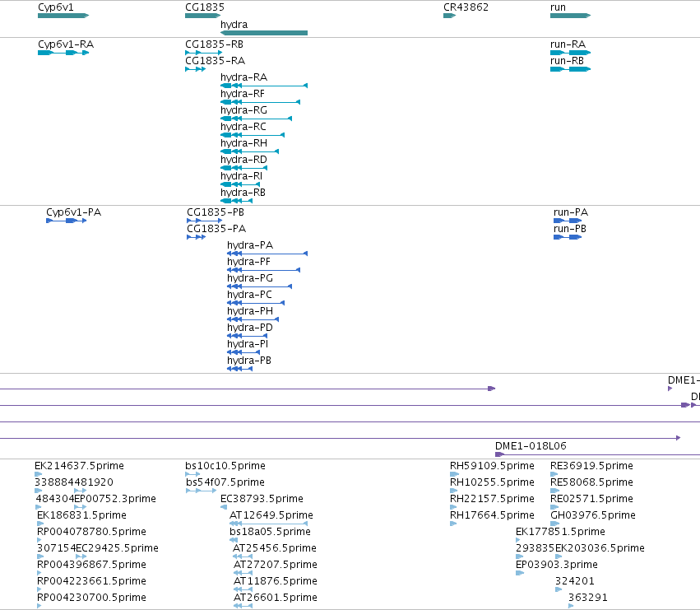Click protein hydra-PB
This screenshot has width=700, height=610.
(249, 361)
